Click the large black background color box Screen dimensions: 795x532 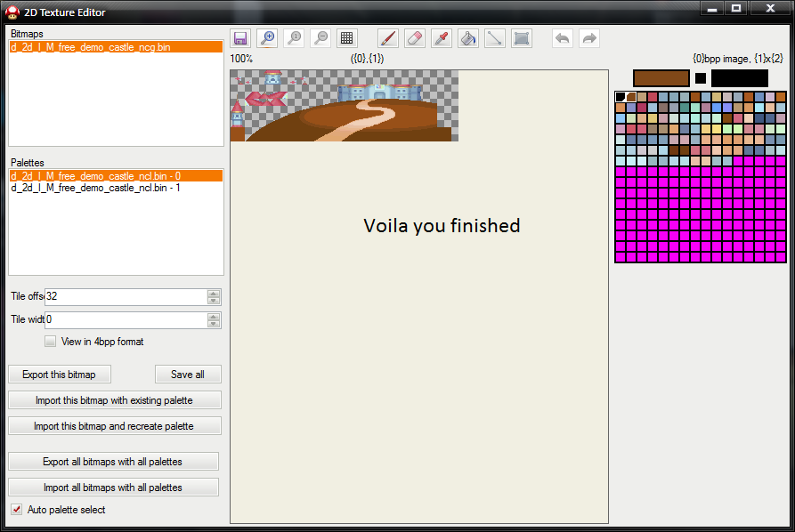[740, 78]
